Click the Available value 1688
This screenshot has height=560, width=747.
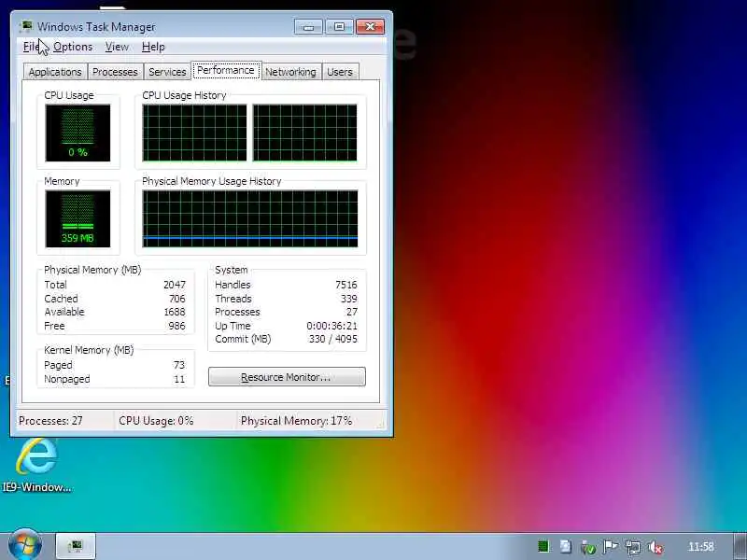[x=175, y=312]
